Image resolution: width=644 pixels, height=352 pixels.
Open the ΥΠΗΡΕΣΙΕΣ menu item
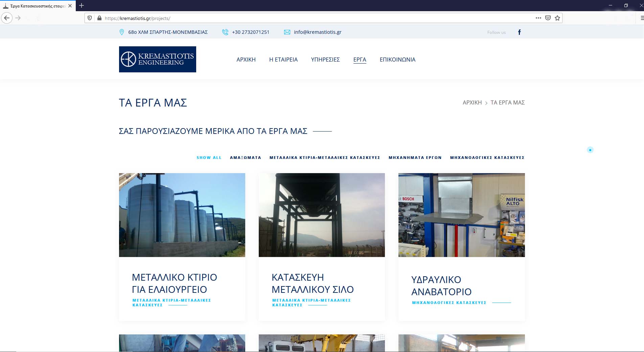pos(325,60)
